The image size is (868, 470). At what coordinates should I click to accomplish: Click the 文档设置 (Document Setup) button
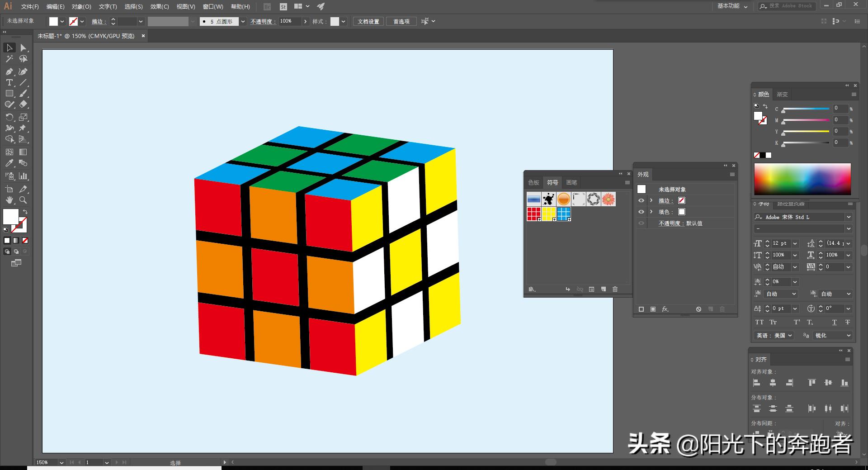(x=368, y=21)
